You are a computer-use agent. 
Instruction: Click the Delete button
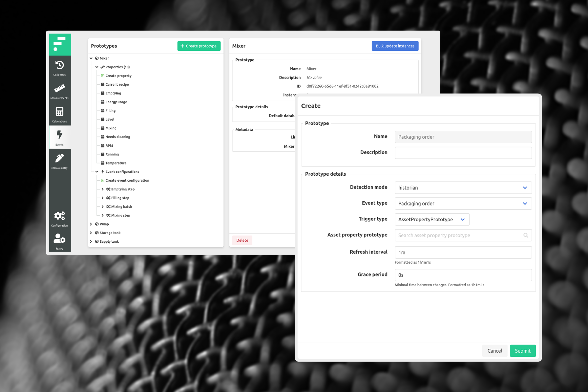tap(242, 240)
